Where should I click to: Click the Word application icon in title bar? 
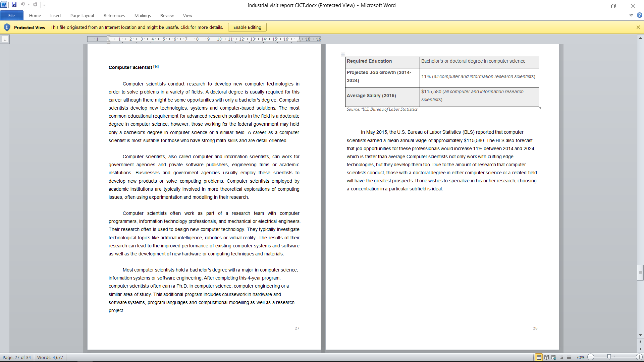pos(4,5)
